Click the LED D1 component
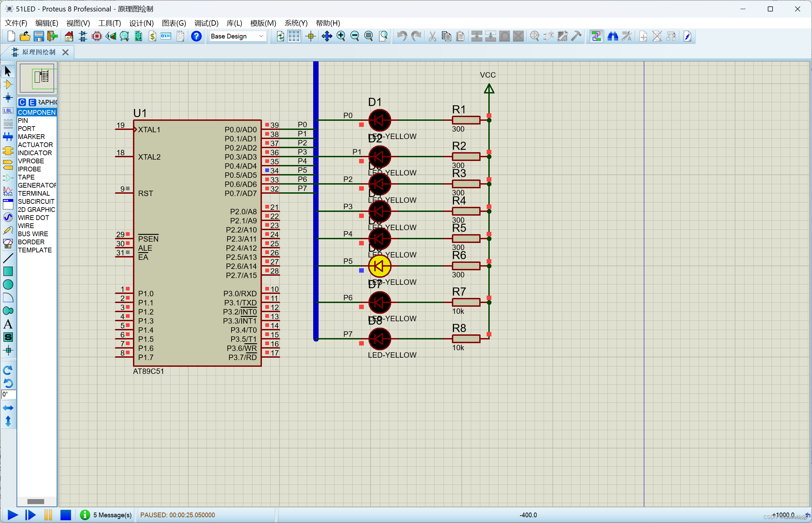The height and width of the screenshot is (523, 812). point(379,120)
